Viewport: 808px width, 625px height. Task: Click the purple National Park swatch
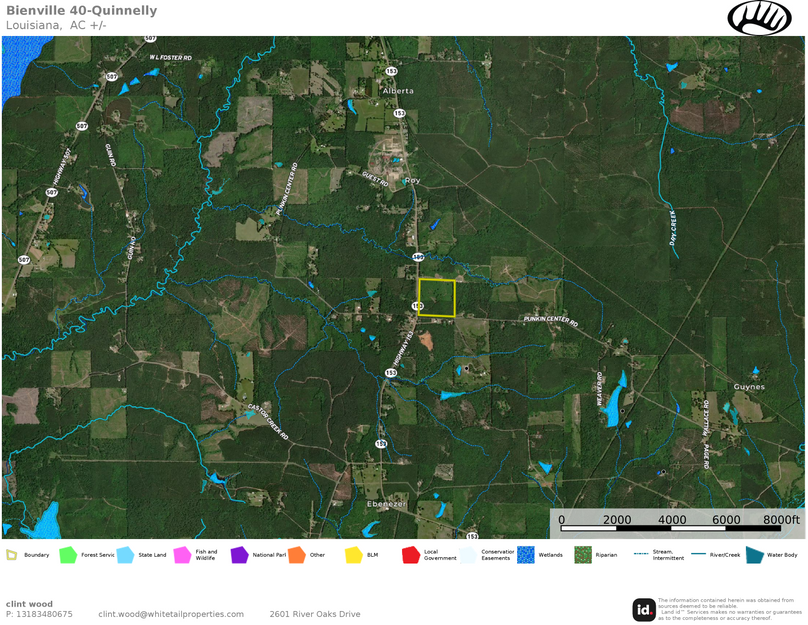point(239,555)
